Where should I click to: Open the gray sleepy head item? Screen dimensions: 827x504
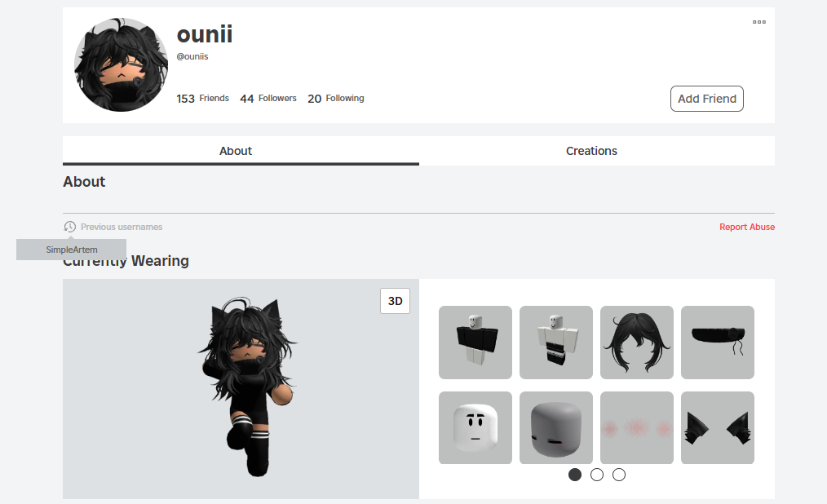pos(556,427)
